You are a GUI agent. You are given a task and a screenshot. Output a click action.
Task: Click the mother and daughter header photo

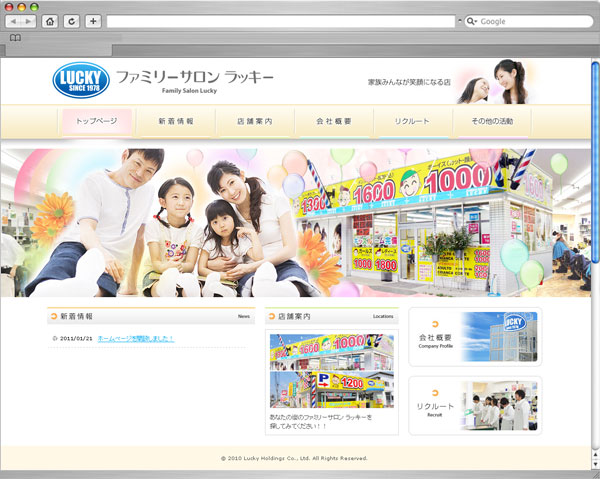tap(494, 81)
